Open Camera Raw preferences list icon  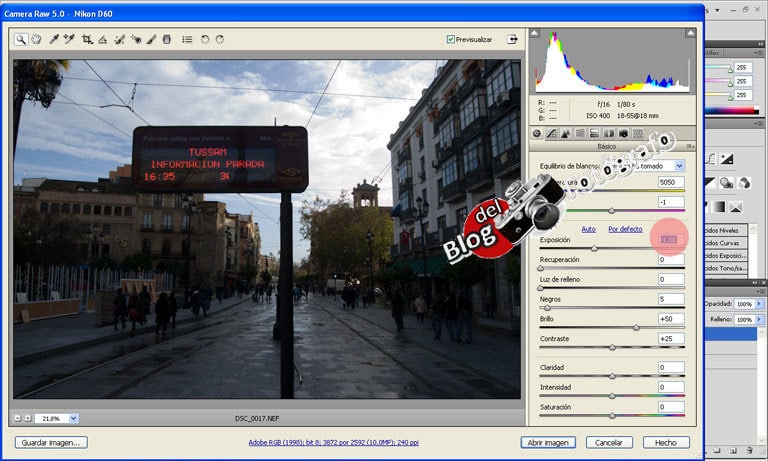tap(187, 40)
